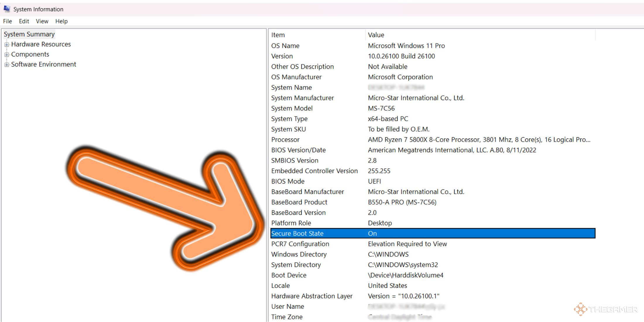Select the PCR7 Configuration row
The image size is (644, 322).
300,244
